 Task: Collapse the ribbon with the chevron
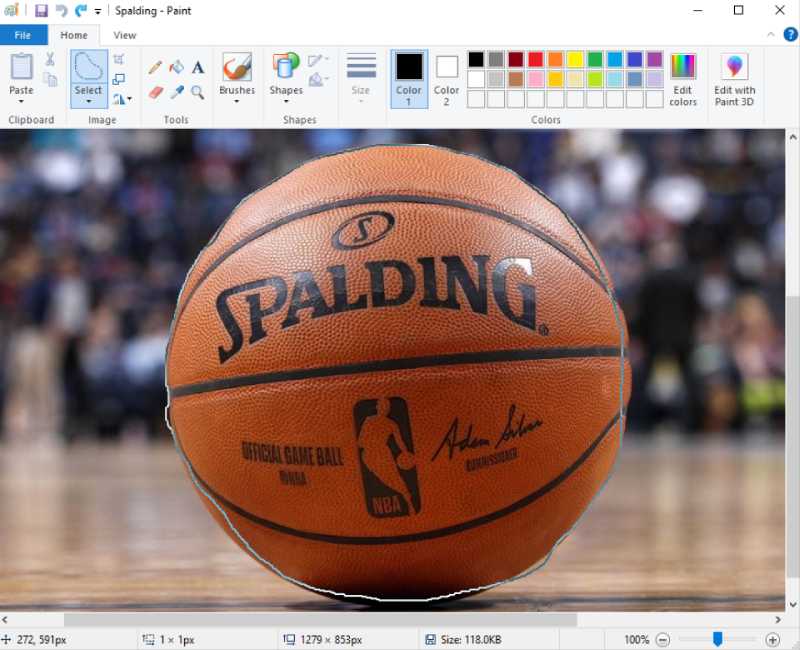770,35
